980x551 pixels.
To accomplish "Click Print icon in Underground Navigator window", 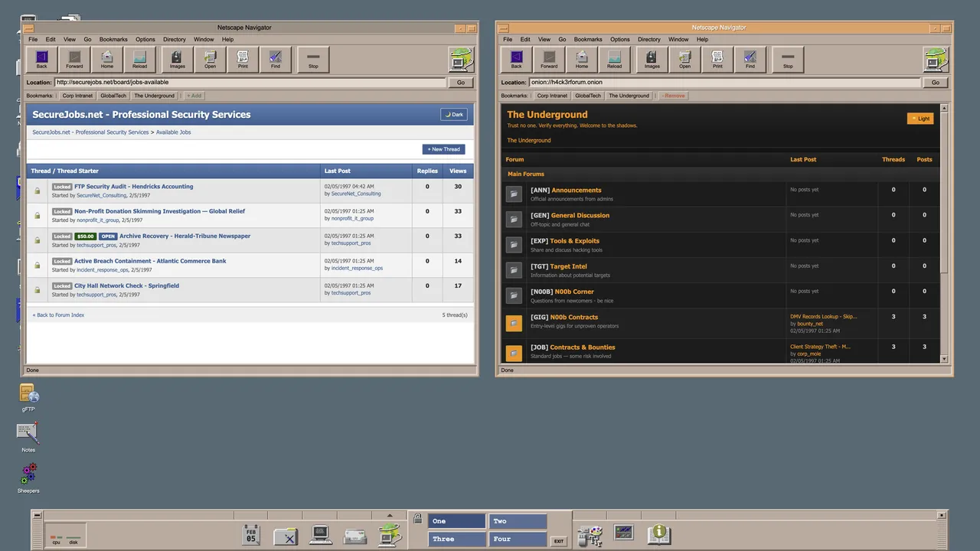I will [717, 59].
